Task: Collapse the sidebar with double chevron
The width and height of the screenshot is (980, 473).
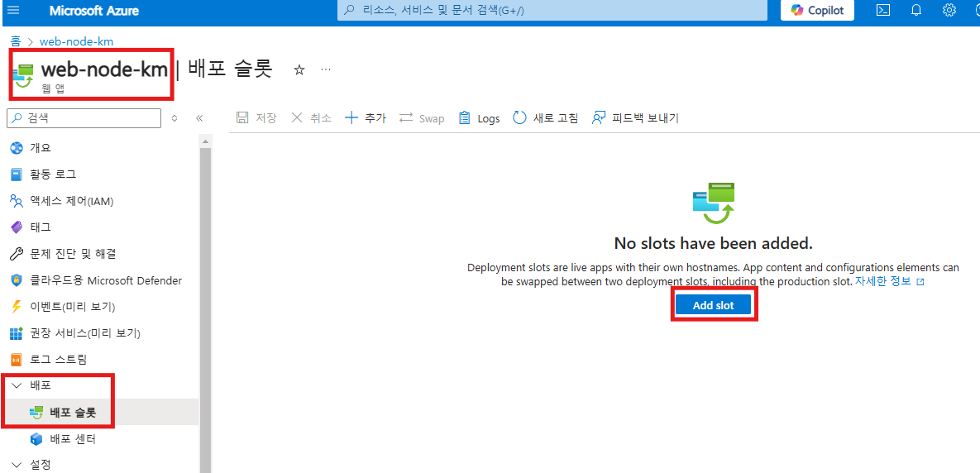Action: [x=199, y=117]
